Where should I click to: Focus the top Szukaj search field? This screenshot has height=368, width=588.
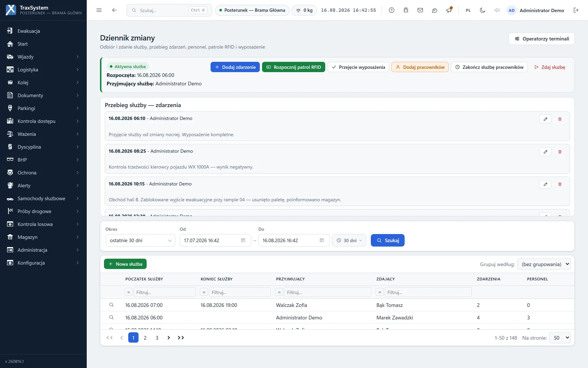point(169,10)
